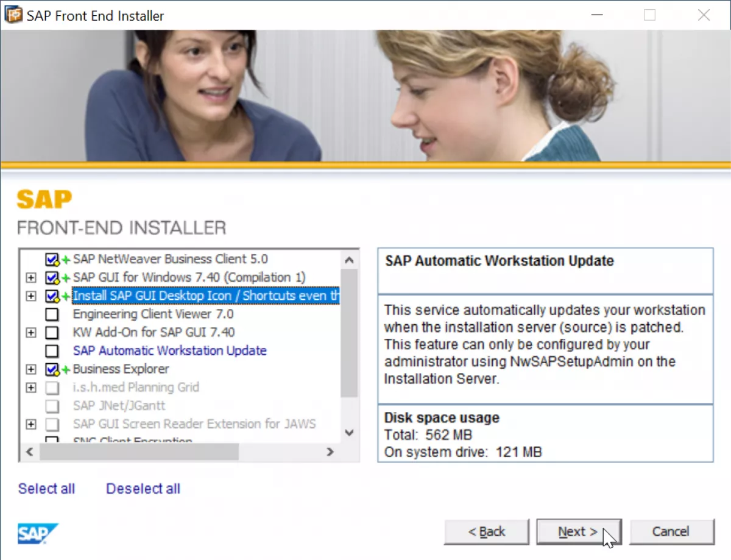Uncheck the Business Explorer checkbox
Viewport: 731px width, 560px height.
click(x=52, y=369)
